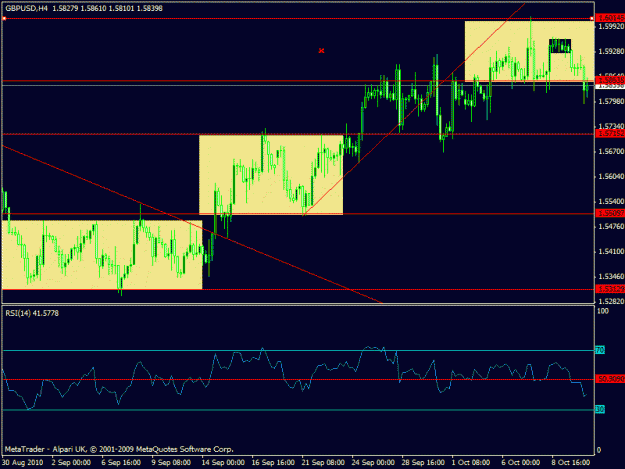Click the 8 Oct 16:00 time label

pos(571,463)
